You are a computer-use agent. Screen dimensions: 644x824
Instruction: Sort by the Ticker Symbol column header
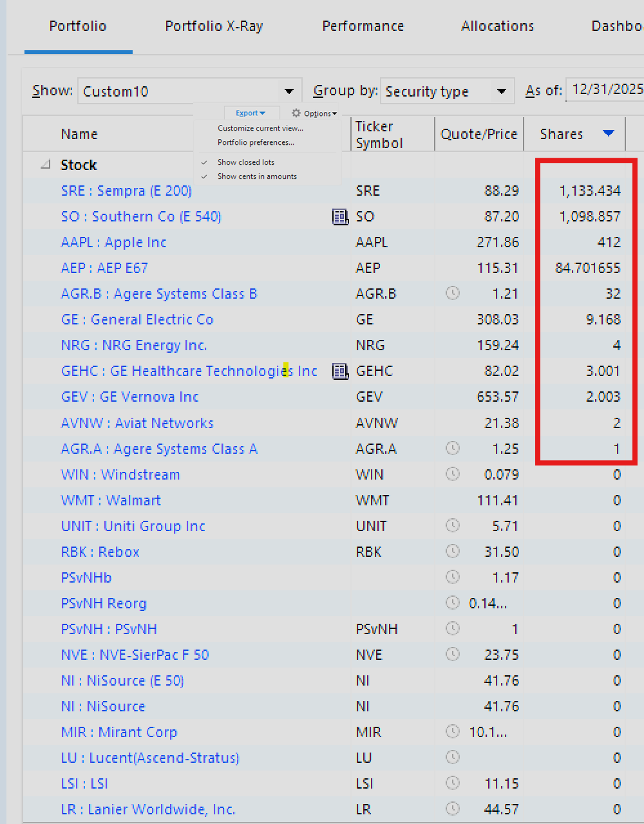click(x=379, y=135)
